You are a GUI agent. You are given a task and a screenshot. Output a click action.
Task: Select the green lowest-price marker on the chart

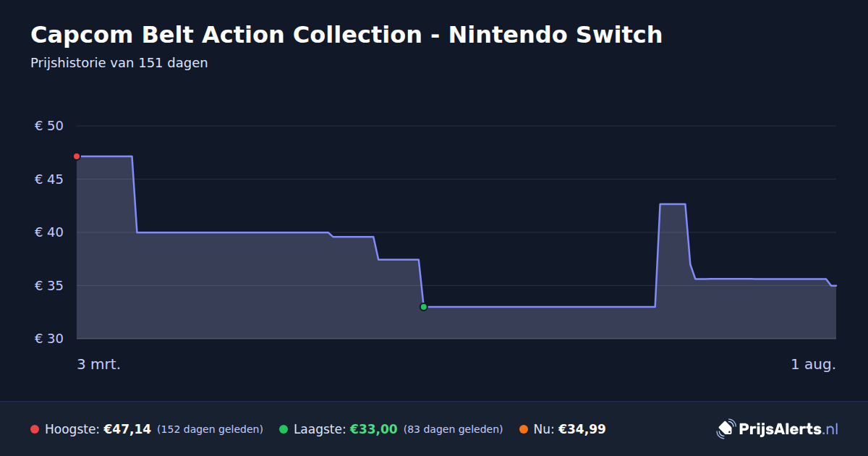424,307
